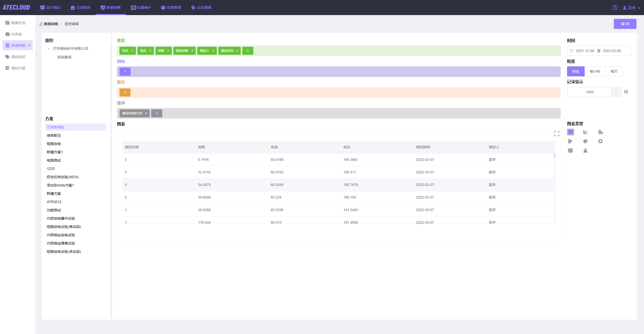Remove the 电阻 dimension tag
The width and height of the screenshot is (644, 334).
pyautogui.click(x=168, y=51)
